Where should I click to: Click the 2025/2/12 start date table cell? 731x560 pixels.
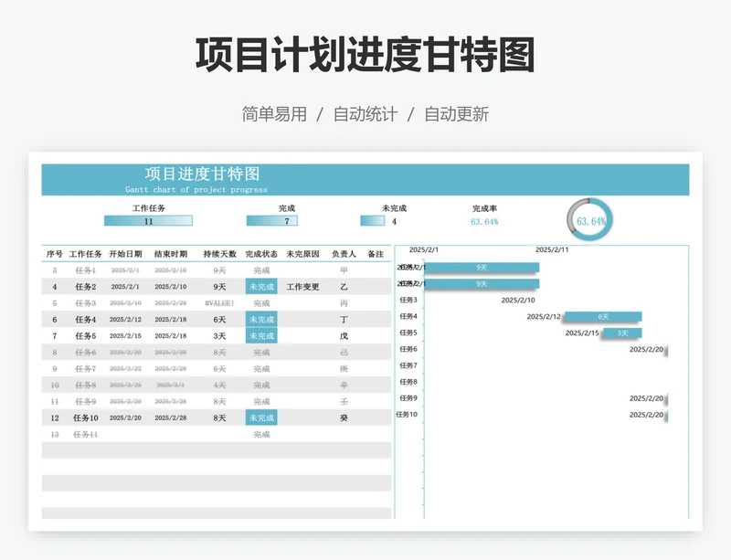coord(125,320)
